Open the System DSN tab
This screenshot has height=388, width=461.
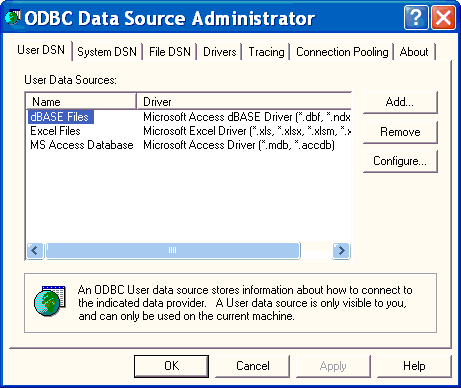click(x=107, y=52)
